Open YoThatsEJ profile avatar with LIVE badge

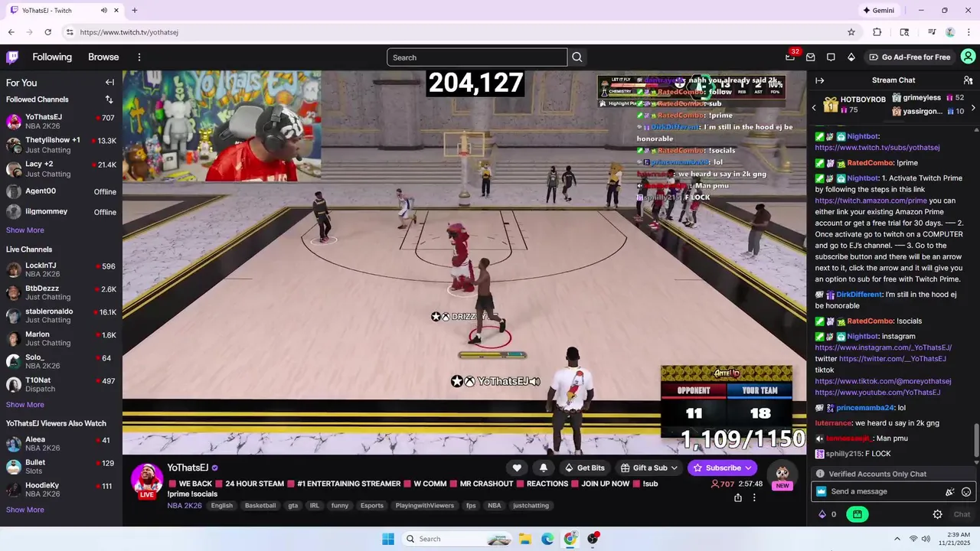(x=146, y=480)
